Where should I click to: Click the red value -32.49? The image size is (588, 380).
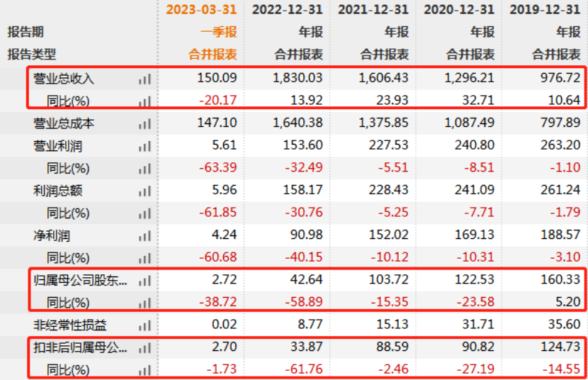coord(304,167)
